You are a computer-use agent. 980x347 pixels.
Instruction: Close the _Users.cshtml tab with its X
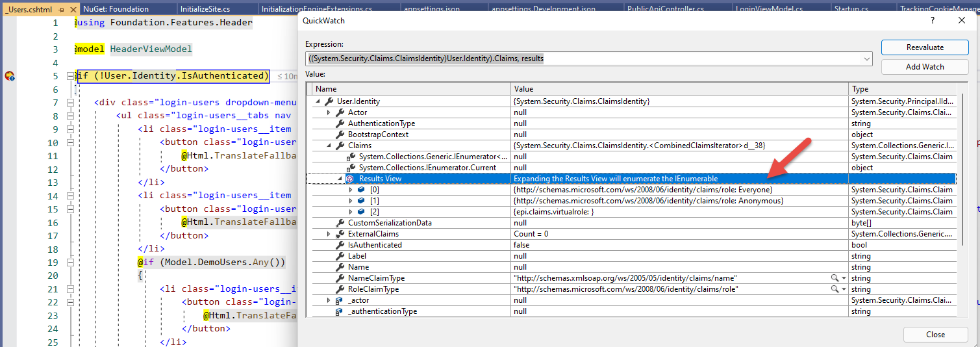click(x=72, y=9)
